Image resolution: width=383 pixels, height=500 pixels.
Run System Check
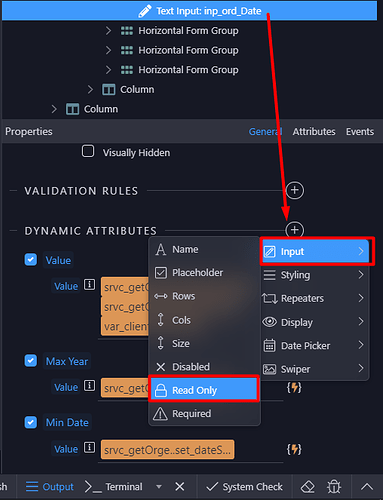pyautogui.click(x=244, y=487)
